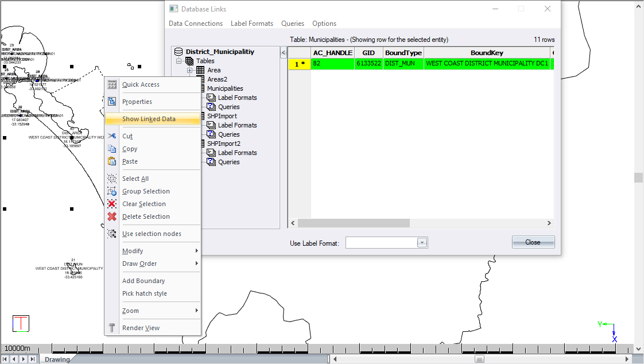Open the Queries menu in Database Links

pyautogui.click(x=292, y=24)
